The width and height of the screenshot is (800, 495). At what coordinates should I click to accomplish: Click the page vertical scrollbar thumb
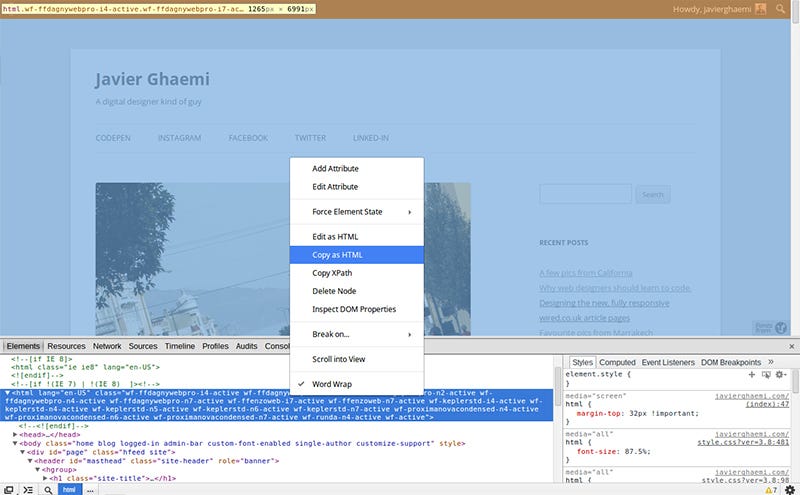[795, 11]
